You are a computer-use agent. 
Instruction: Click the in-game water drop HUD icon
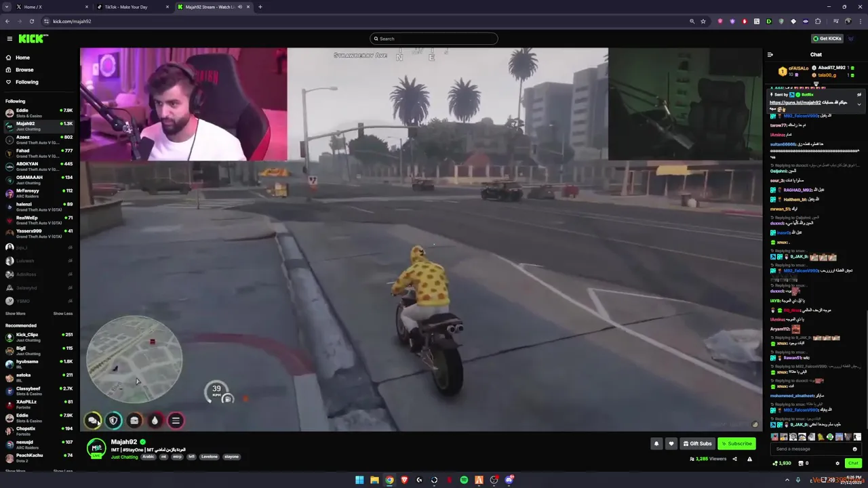tap(155, 421)
